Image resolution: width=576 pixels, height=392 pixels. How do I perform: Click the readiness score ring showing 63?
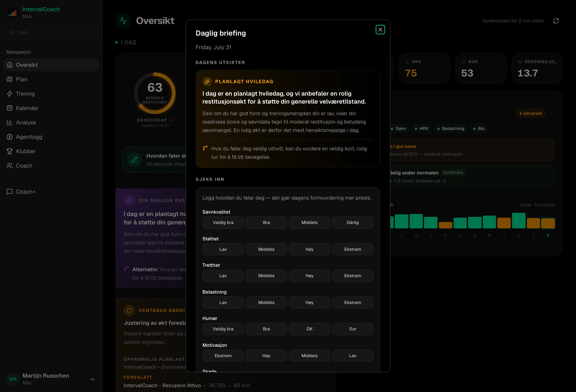click(x=155, y=93)
